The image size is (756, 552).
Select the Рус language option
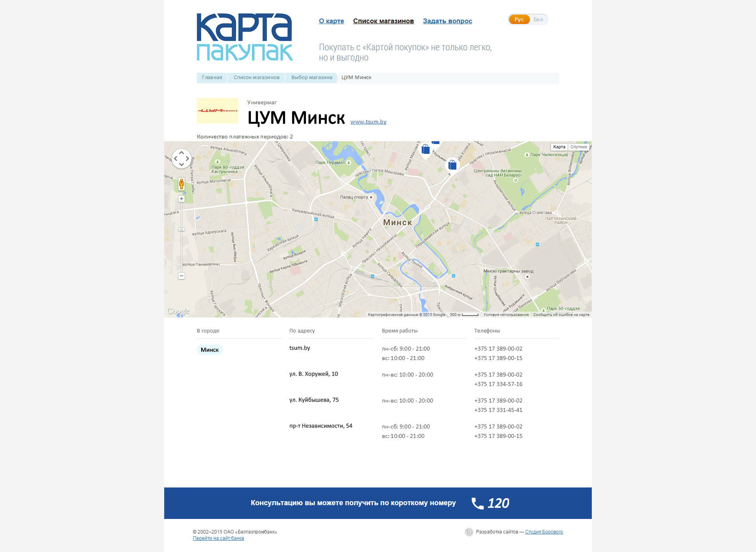click(x=519, y=19)
